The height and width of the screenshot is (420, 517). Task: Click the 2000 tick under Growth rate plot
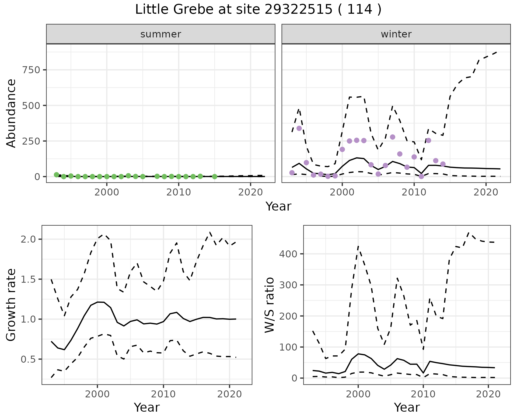(97, 394)
